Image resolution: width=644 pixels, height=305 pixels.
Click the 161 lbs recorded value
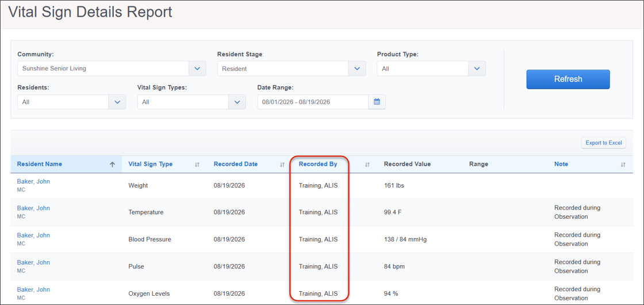(394, 185)
